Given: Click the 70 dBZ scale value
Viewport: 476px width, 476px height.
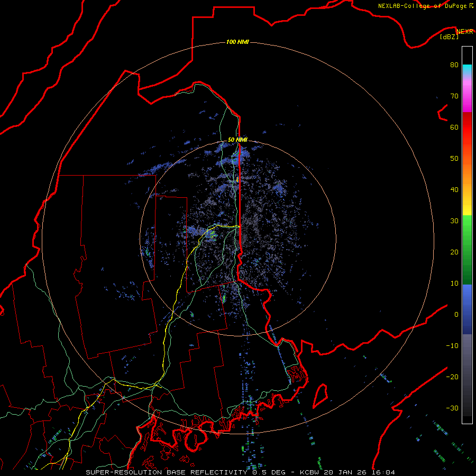Looking at the screenshot, I should point(454,96).
